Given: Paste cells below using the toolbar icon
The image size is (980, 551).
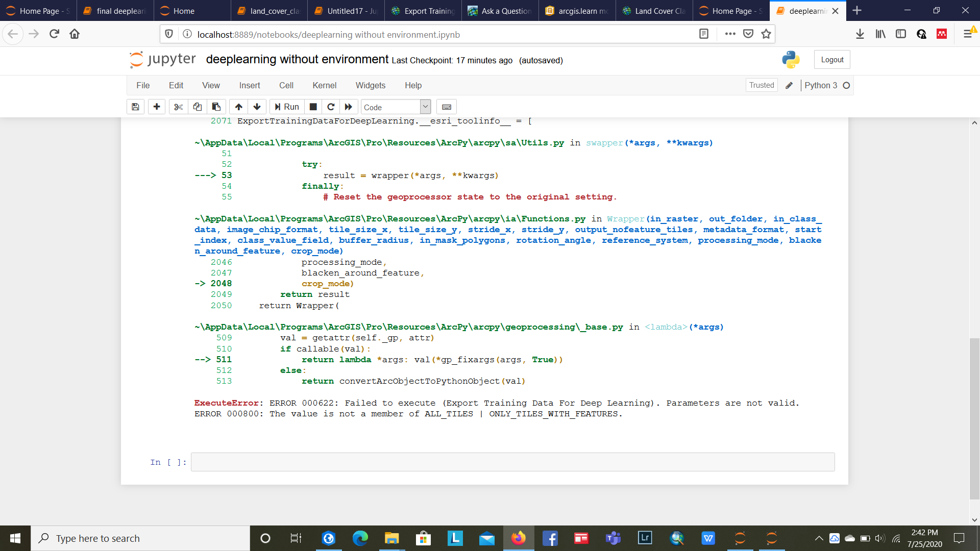Looking at the screenshot, I should (216, 107).
